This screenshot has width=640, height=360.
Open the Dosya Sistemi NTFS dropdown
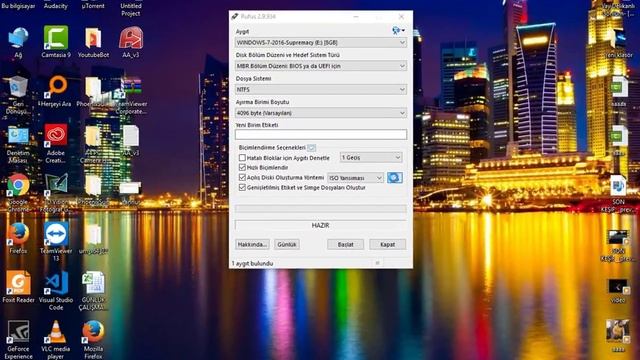[321, 89]
